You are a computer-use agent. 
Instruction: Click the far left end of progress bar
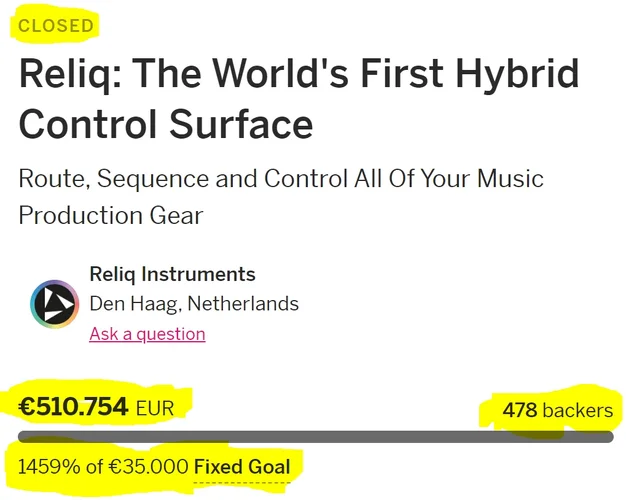tap(23, 437)
